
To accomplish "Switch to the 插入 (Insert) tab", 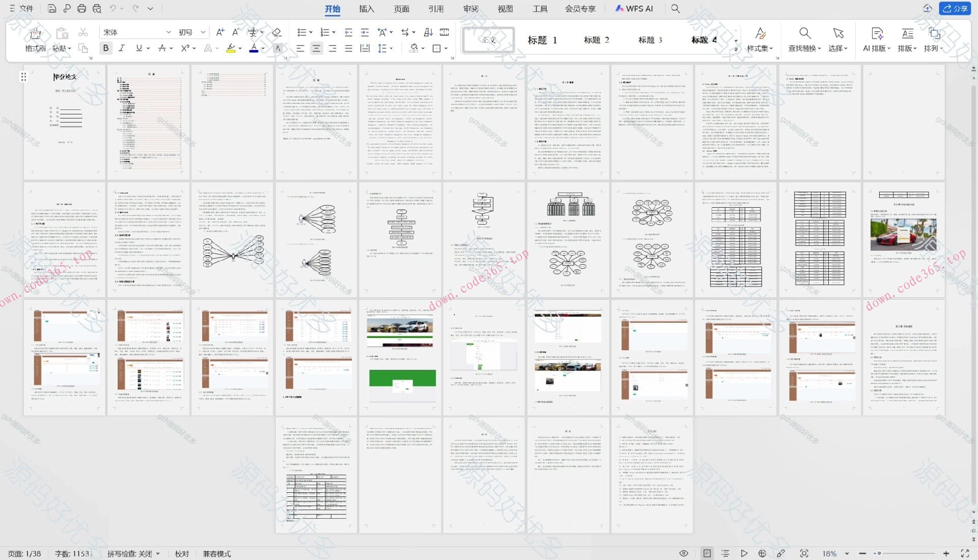I will click(x=366, y=8).
